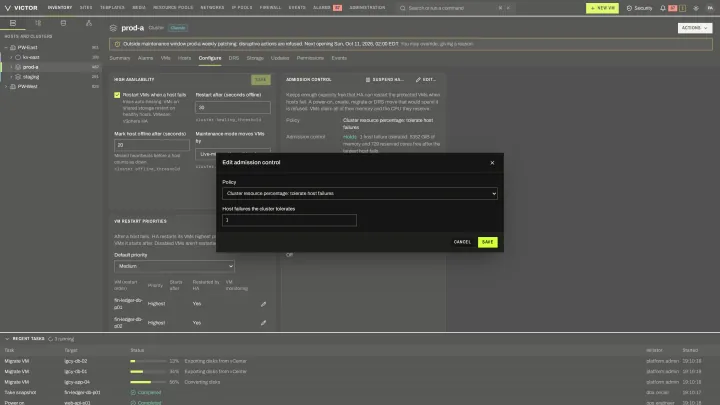Expand the prod-a tree node
This screenshot has width=720, height=405.
tap(11, 67)
